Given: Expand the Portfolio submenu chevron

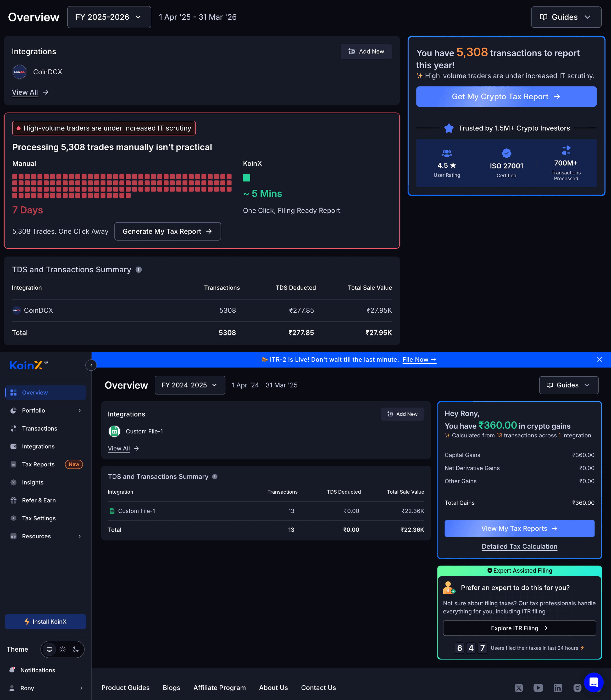Looking at the screenshot, I should (80, 410).
